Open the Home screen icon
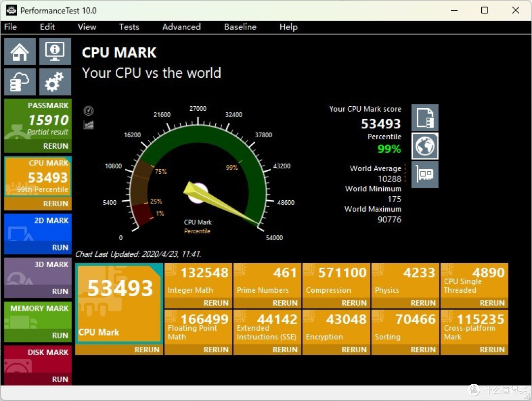532x401 pixels. 20,51
